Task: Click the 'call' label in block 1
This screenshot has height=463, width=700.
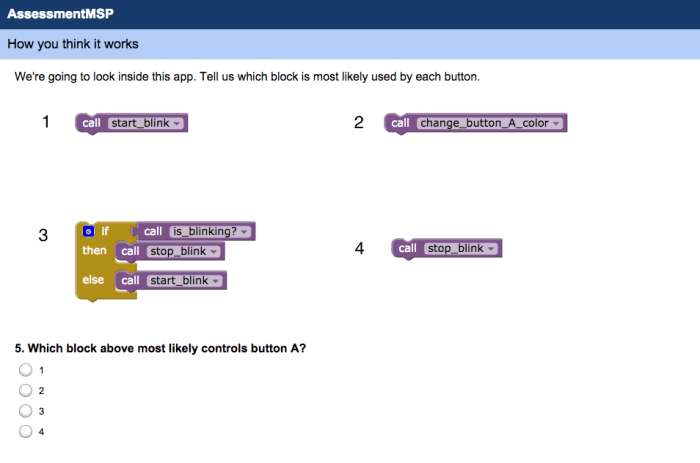Action: pyautogui.click(x=91, y=123)
